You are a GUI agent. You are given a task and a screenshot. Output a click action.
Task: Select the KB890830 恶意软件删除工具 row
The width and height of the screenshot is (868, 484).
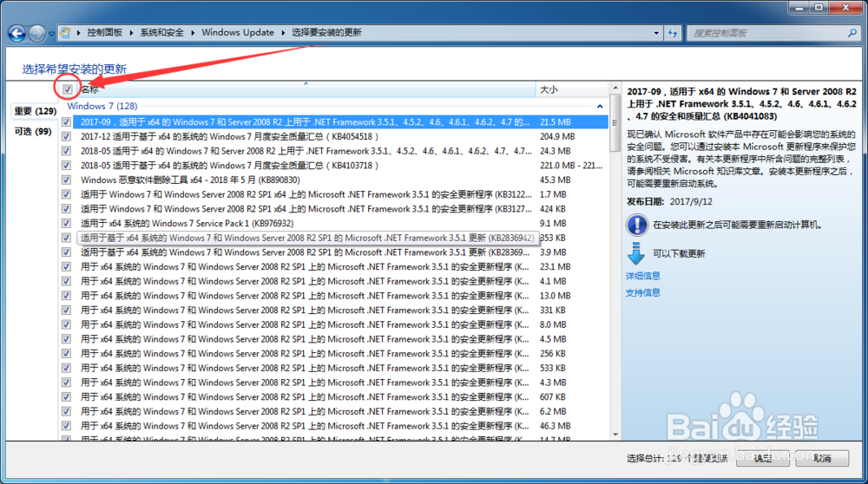pyautogui.click(x=334, y=180)
